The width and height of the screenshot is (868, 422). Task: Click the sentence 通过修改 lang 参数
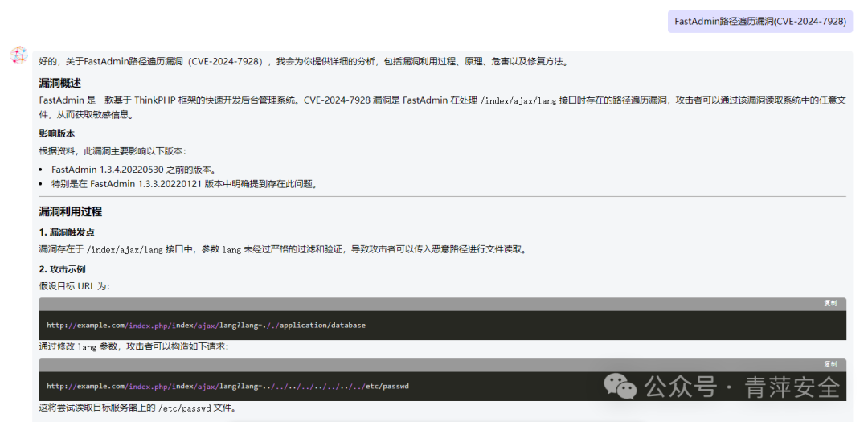[x=133, y=346]
